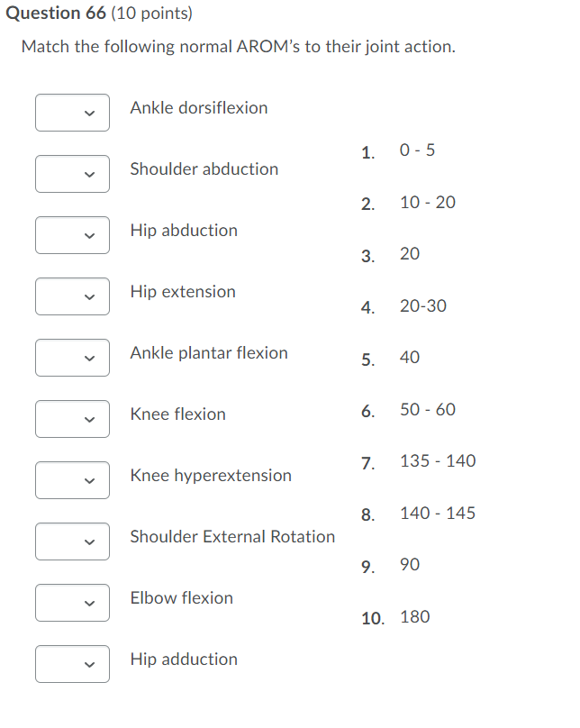The width and height of the screenshot is (580, 728).
Task: Open the dropdown next to Ankle dorsiflexion
Action: pos(72,113)
